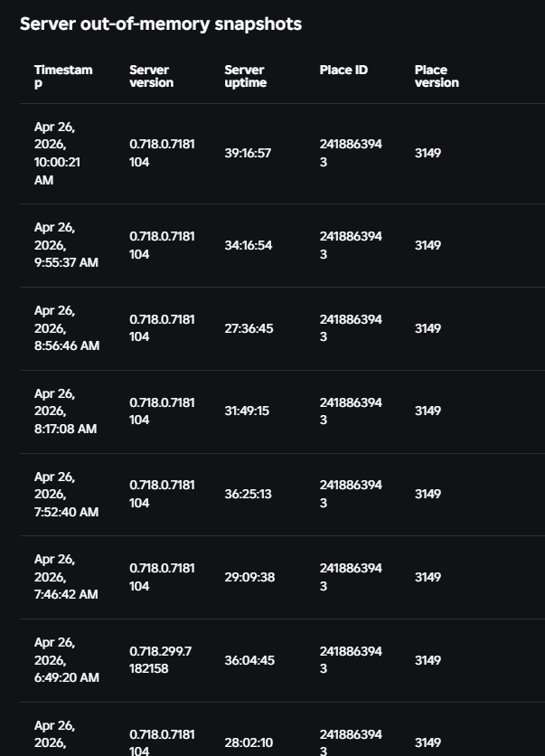The image size is (545, 756).
Task: Select uptime 36:25:13 in the table
Action: (249, 494)
